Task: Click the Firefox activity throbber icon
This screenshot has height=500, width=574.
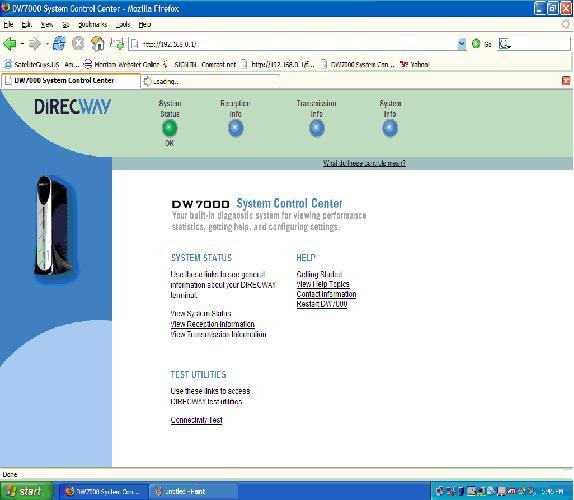Action: coord(566,25)
